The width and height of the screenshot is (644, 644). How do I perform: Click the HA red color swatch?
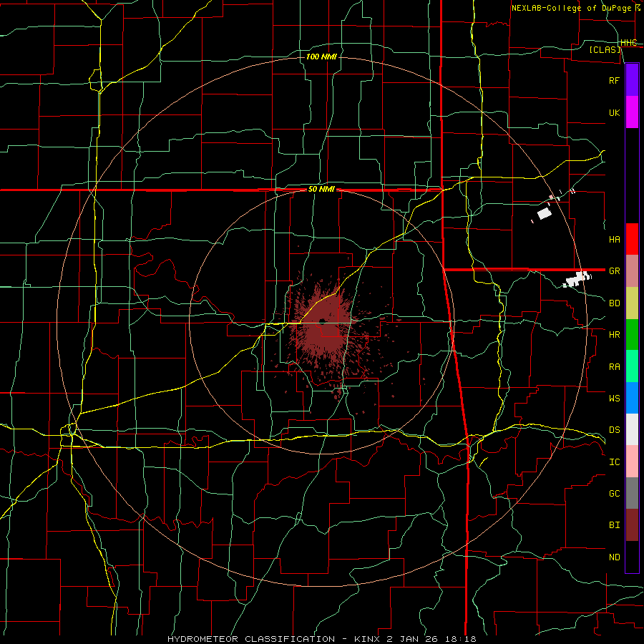click(x=632, y=239)
